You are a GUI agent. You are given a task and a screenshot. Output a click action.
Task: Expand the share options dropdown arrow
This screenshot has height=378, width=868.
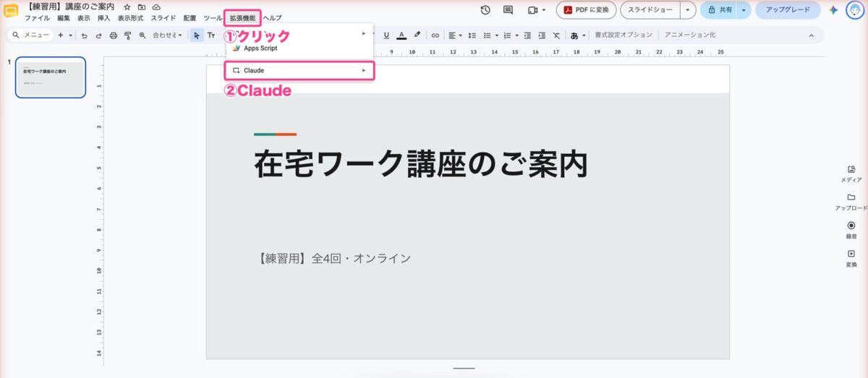(x=743, y=10)
